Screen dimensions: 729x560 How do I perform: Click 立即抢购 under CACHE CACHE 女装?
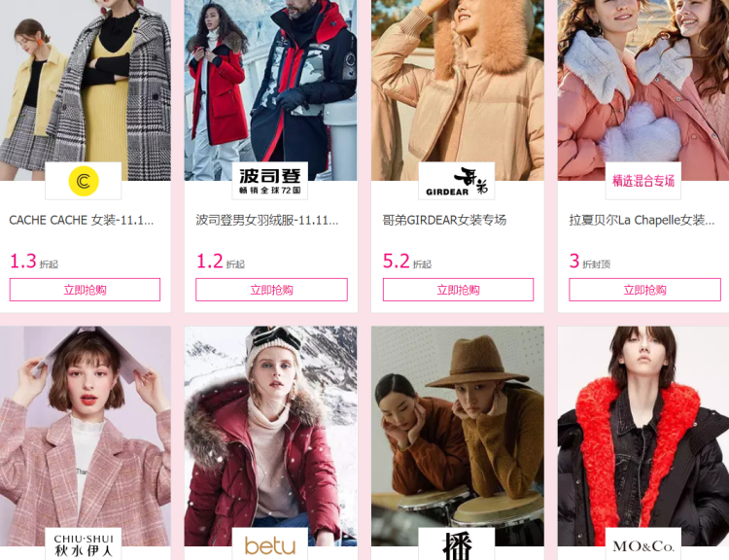click(86, 290)
